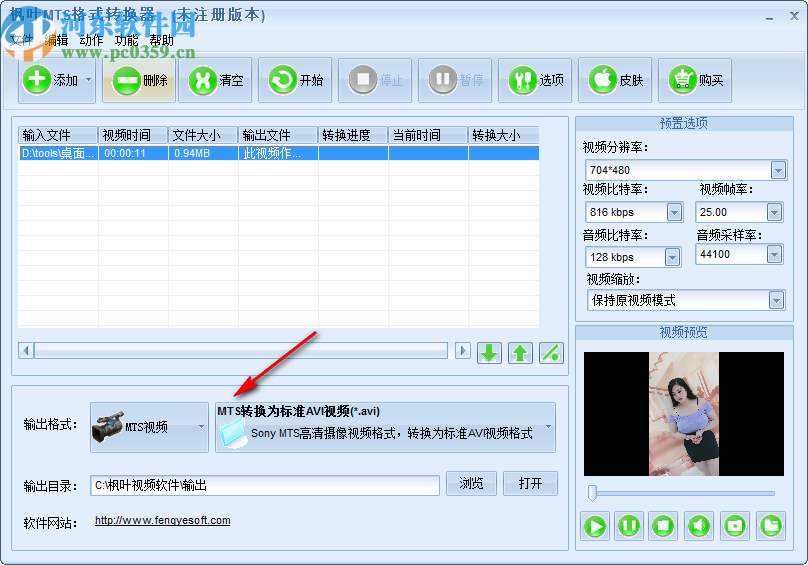The width and height of the screenshot is (808, 565).
Task: Click the 购买 purchase button
Action: 695,80
